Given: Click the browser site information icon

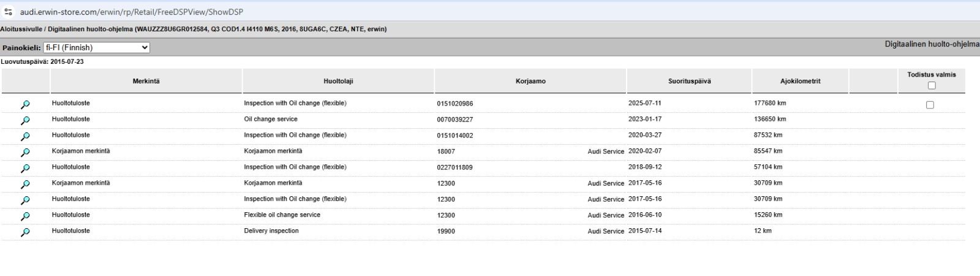Looking at the screenshot, I should tap(9, 12).
